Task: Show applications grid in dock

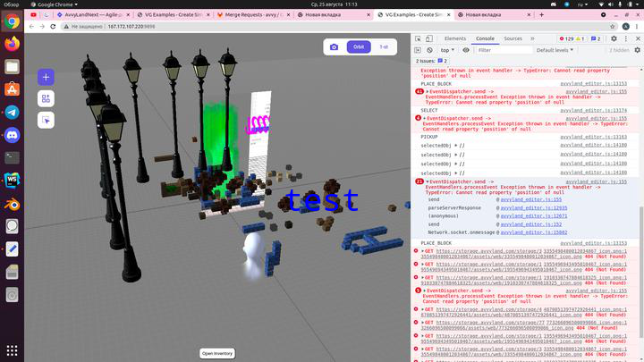Action: click(12, 350)
